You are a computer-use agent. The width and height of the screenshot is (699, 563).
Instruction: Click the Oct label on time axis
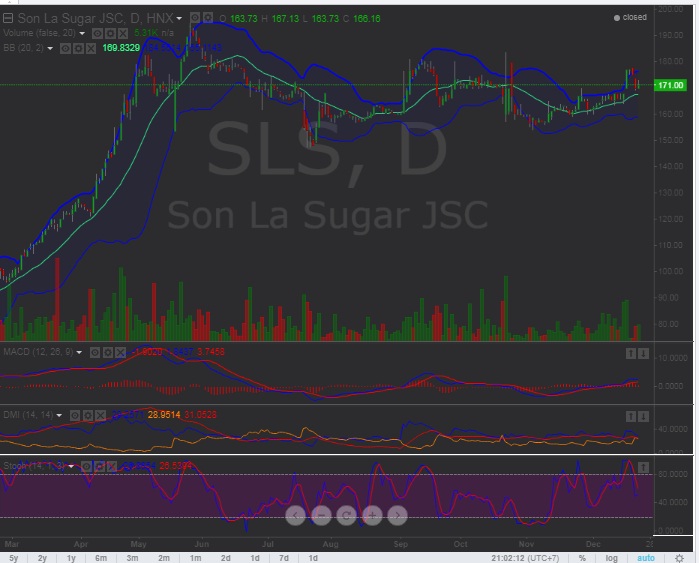pyautogui.click(x=461, y=544)
